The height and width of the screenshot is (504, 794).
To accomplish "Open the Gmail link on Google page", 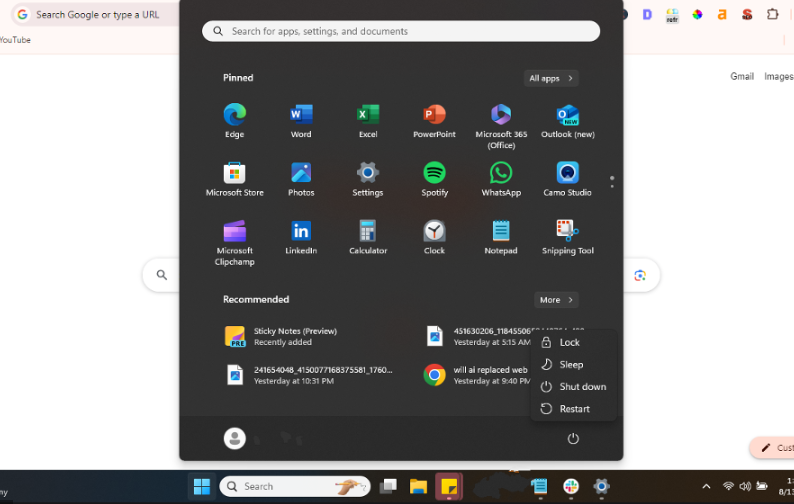I will [742, 76].
